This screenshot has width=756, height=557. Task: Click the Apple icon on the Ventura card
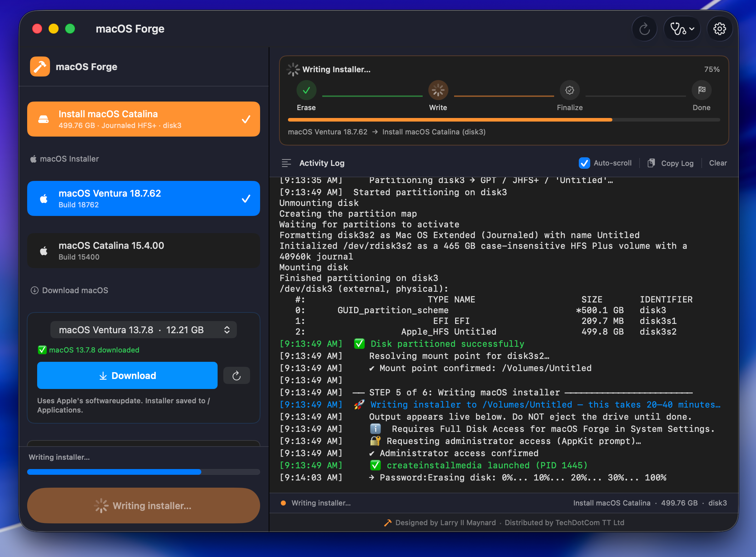[x=44, y=198]
